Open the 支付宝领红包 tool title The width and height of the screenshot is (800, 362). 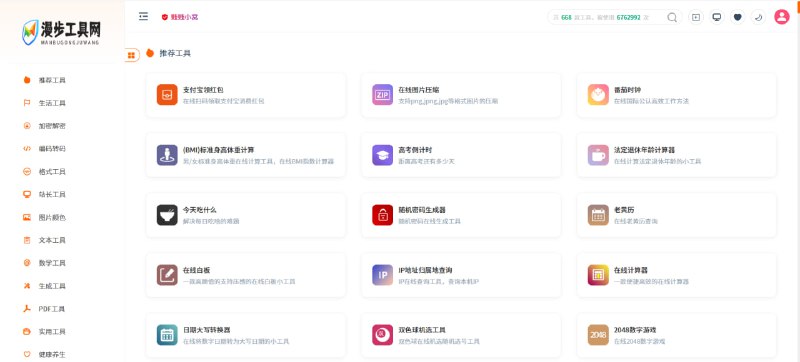click(203, 90)
